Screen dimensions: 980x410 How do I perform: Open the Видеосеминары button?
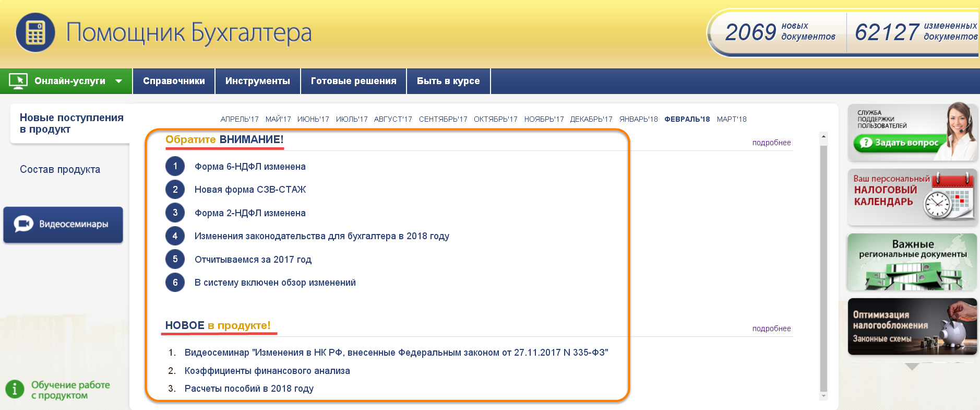63,225
